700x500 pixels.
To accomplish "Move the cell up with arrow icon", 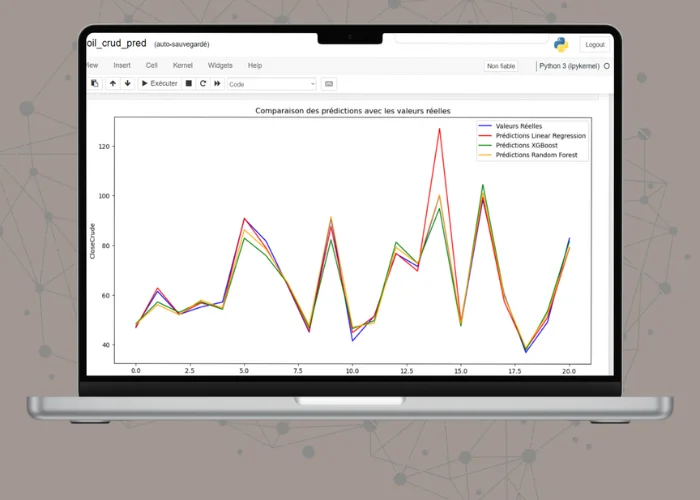I will [x=113, y=84].
